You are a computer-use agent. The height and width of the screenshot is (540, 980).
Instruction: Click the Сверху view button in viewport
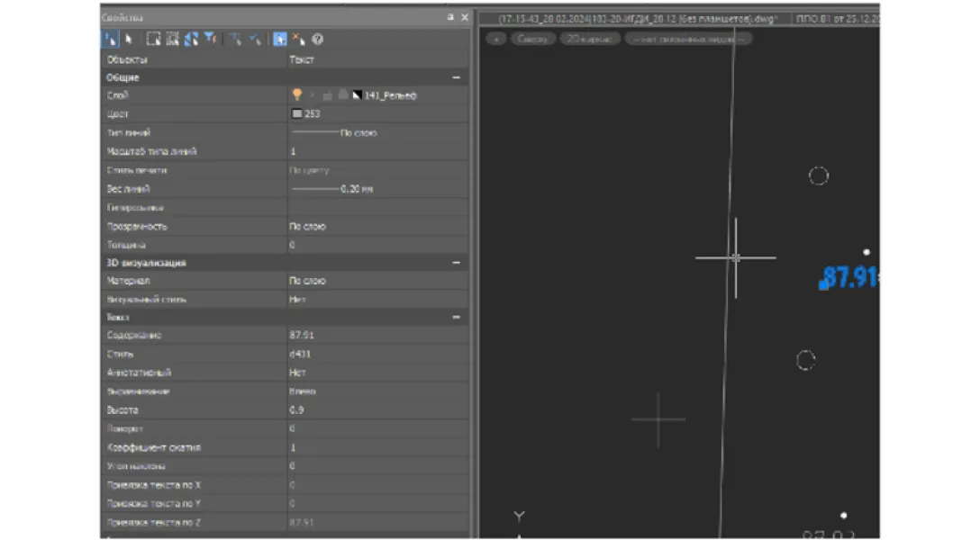tap(533, 39)
